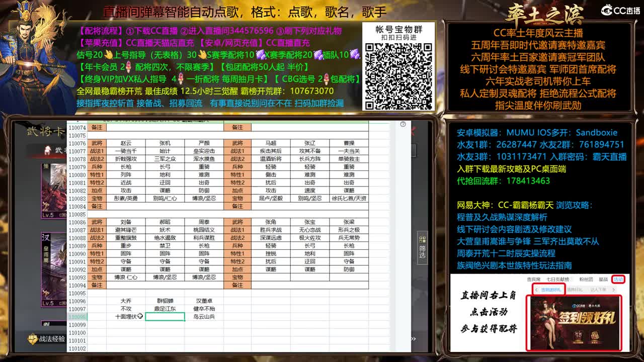Image resolution: width=644 pixels, height=362 pixels.
Task: Click the left chevron beside 签到领好礼
Action: click(536, 290)
